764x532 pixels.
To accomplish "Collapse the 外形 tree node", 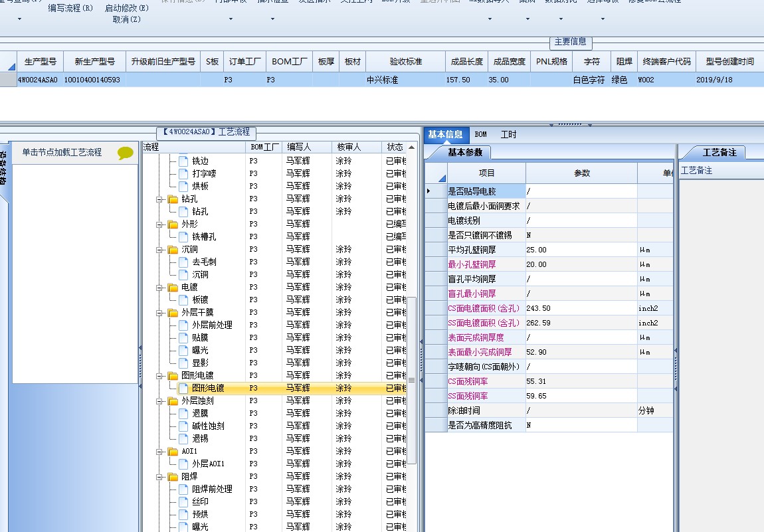I will [x=159, y=224].
